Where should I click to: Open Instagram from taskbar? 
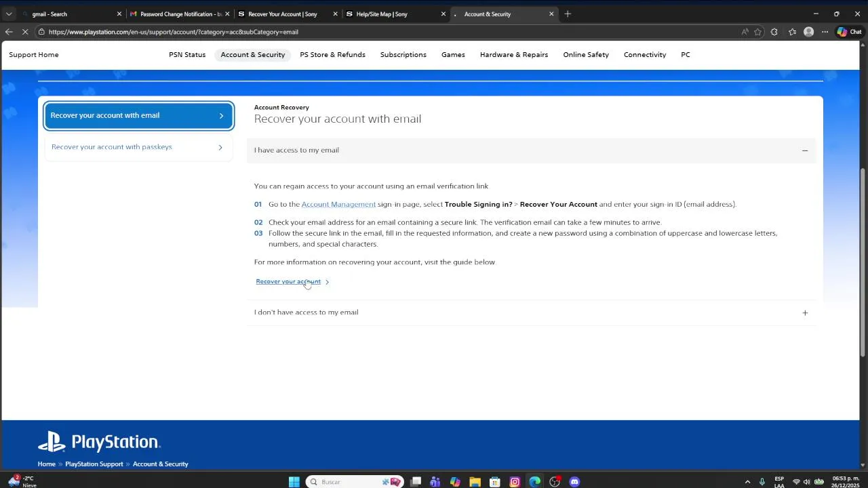[x=515, y=482]
